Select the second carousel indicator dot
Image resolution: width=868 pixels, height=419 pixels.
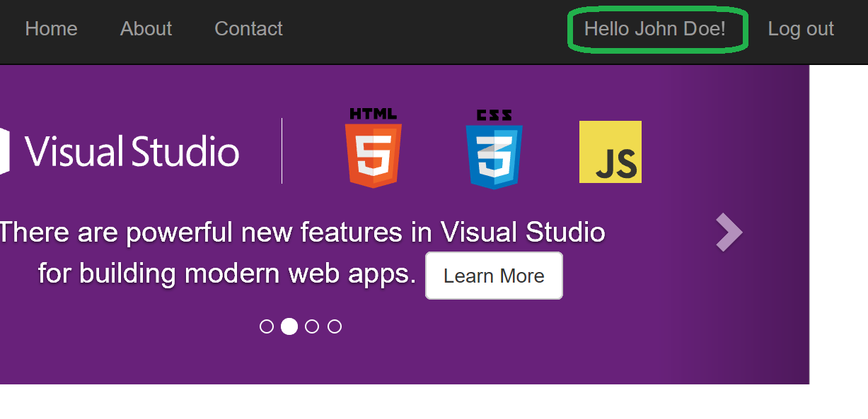point(289,326)
